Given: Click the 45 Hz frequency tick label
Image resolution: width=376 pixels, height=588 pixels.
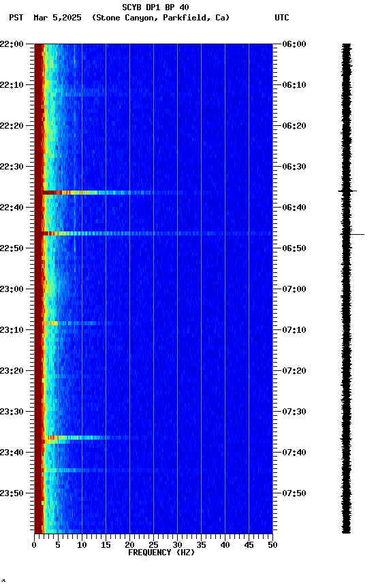Looking at the screenshot, I should [249, 545].
